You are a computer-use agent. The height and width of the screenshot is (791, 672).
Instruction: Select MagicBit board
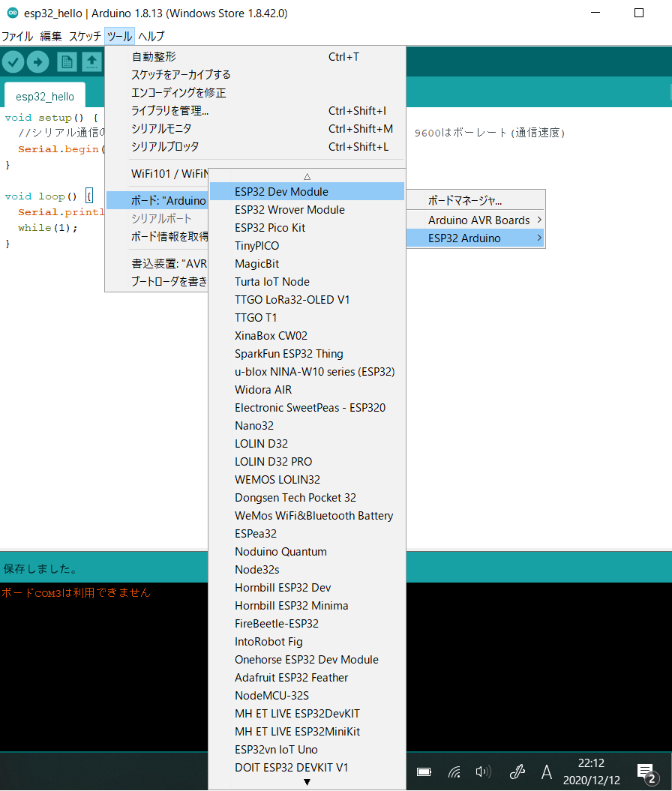point(307,263)
